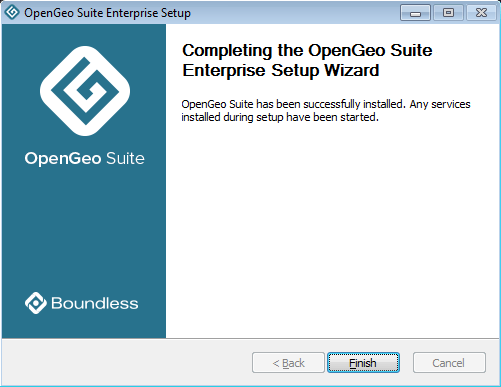This screenshot has height=387, width=501.
Task: Click the OpenGeo icon in the title bar
Action: [x=12, y=13]
